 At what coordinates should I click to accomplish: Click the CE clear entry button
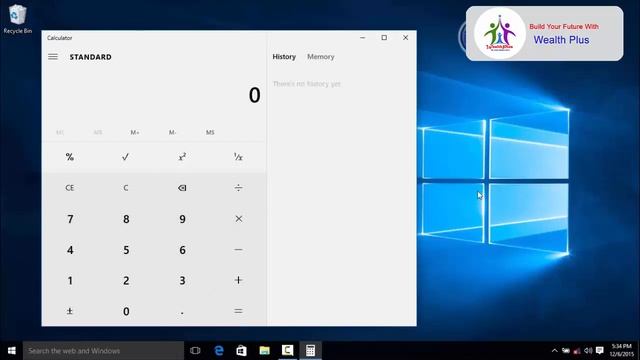70,188
